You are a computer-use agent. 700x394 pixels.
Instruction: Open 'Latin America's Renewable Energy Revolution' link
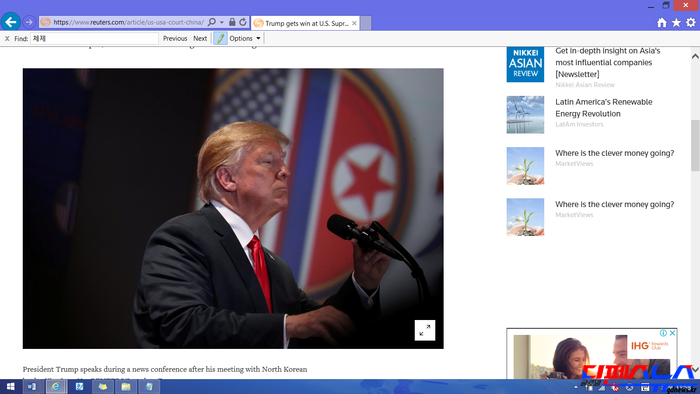[x=604, y=108]
